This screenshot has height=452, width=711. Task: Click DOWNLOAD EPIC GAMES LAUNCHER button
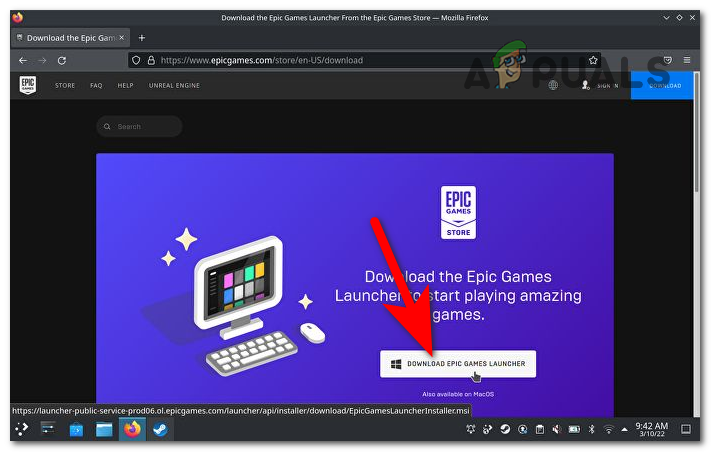click(458, 364)
